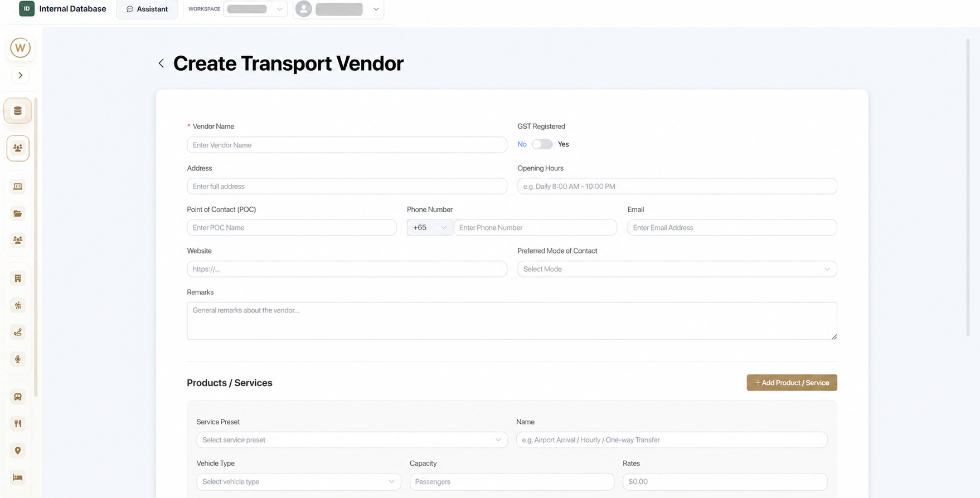980x498 pixels.
Task: Click the Email Address input field
Action: (x=732, y=227)
